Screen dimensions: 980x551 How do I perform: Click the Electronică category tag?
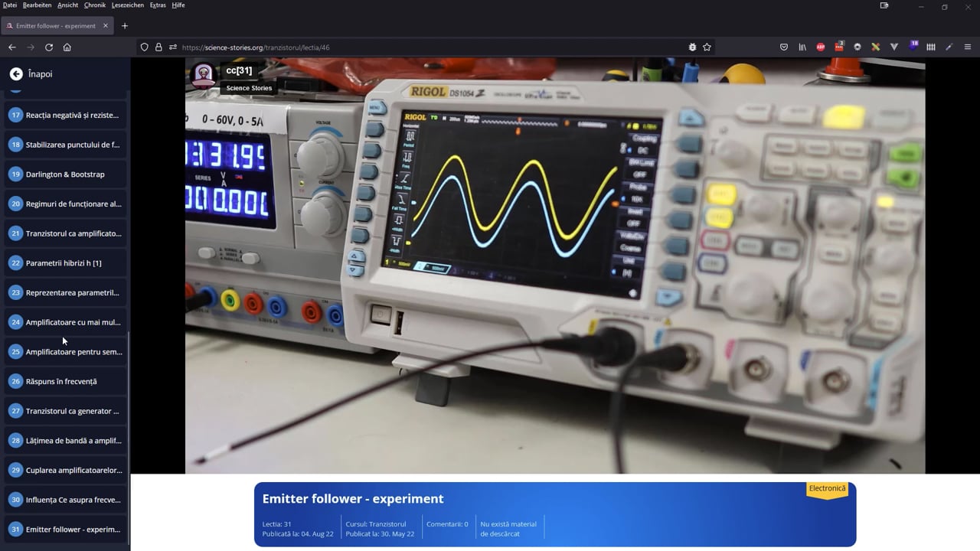828,488
